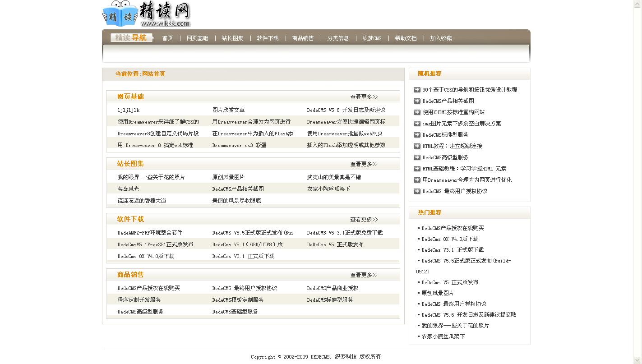Open DedeCms V3.1 正式版下载 in 热门推荐

[453, 250]
